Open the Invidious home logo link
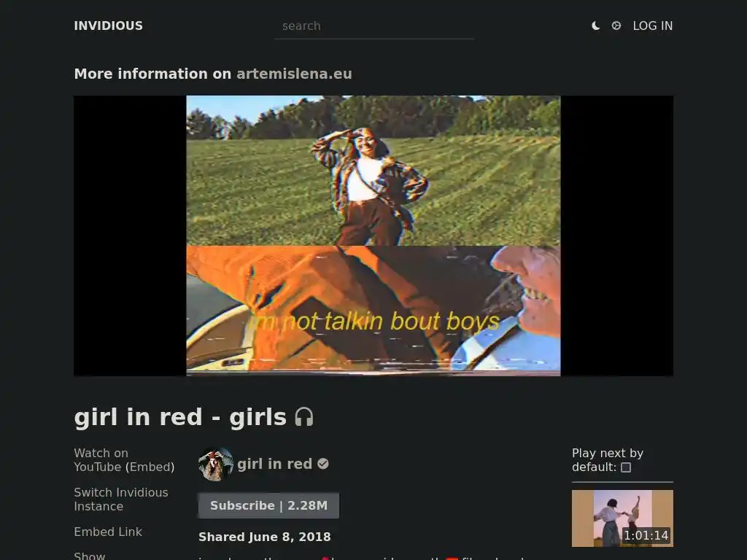This screenshot has width=747, height=560. [108, 26]
